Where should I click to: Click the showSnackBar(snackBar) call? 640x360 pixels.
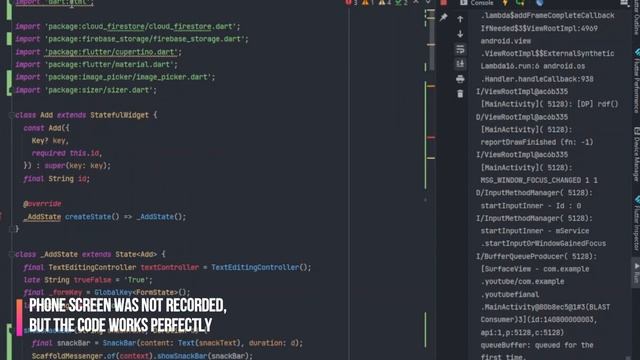pos(204,356)
